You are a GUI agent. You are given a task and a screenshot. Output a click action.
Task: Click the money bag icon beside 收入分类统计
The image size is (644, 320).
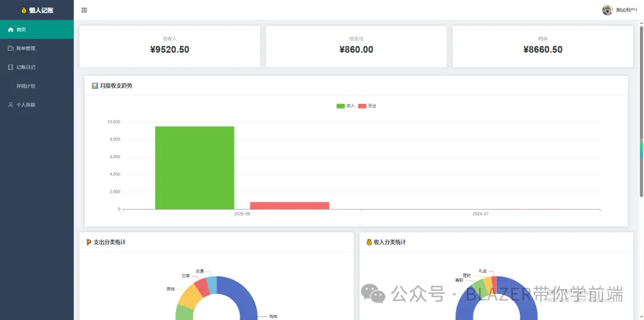click(x=369, y=242)
